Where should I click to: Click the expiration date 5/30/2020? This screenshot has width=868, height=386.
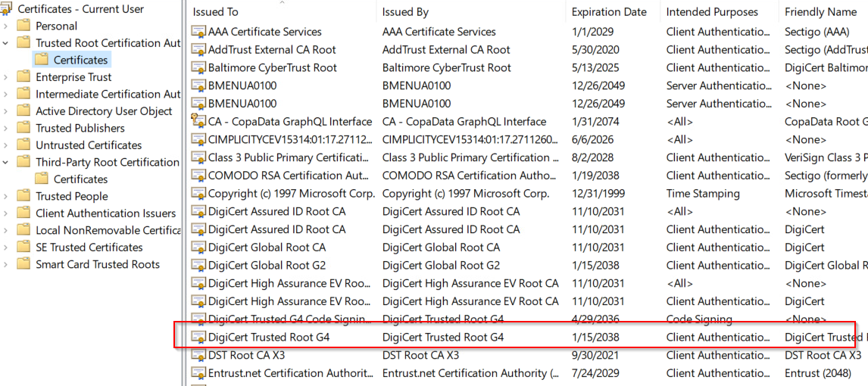coord(596,50)
